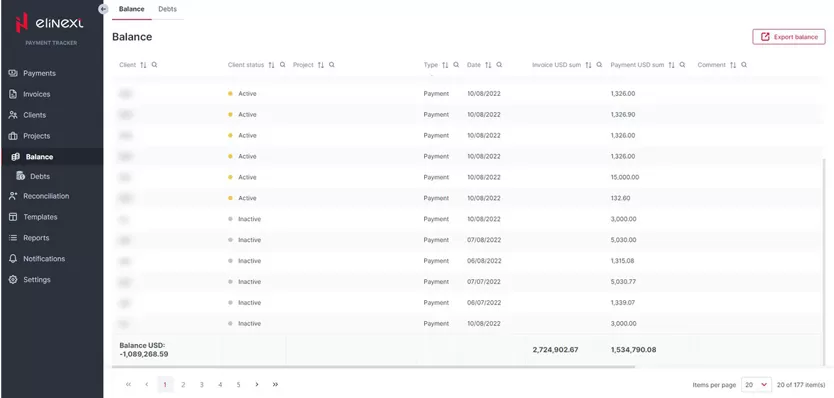Viewport: 834px width, 398px height.
Task: Click the 07/08/2022 date cell
Action: pos(484,240)
